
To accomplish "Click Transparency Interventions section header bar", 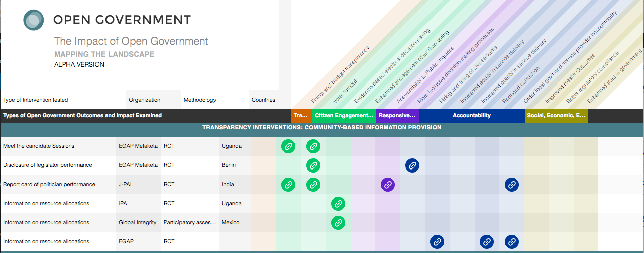I will point(321,128).
